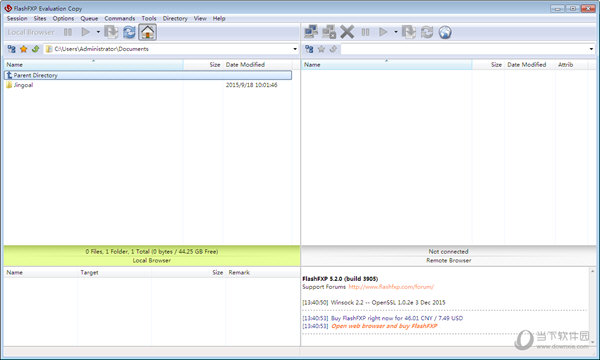Select the Parent Directory row

(148, 75)
